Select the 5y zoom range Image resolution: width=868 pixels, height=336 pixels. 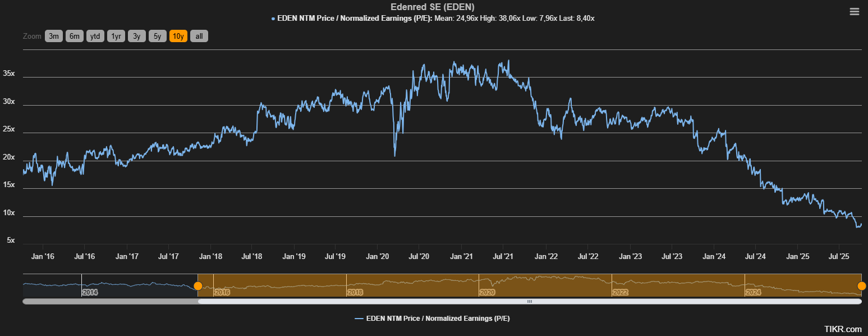[x=158, y=36]
